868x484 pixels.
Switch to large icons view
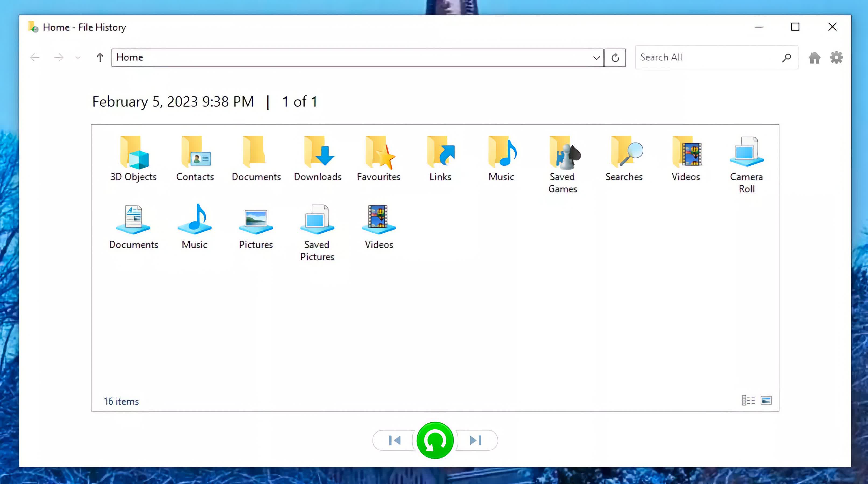[766, 400]
